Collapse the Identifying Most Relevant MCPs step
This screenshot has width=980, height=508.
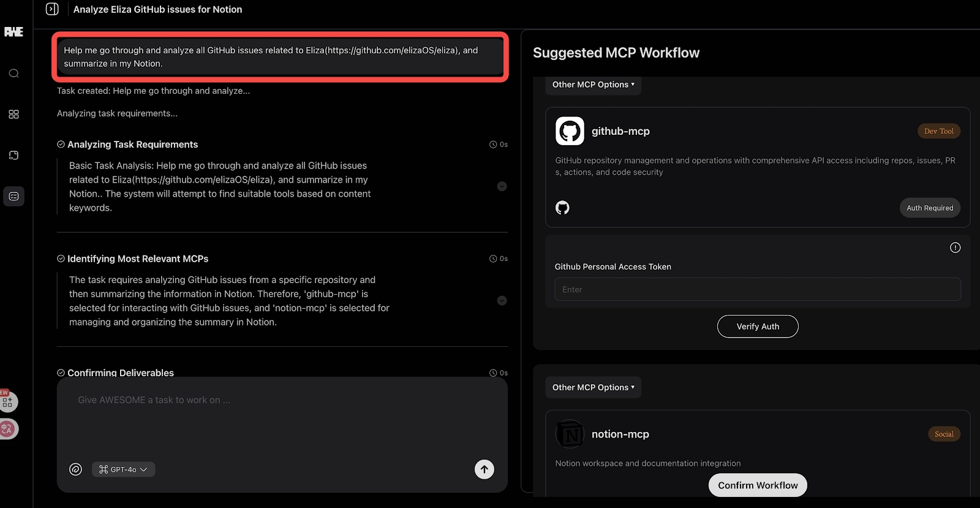tap(502, 301)
